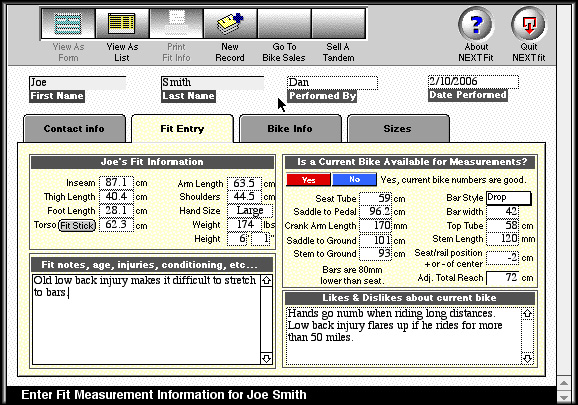Click the Saddle to Ground field showing 101
This screenshot has height=405, width=578.
click(375, 240)
